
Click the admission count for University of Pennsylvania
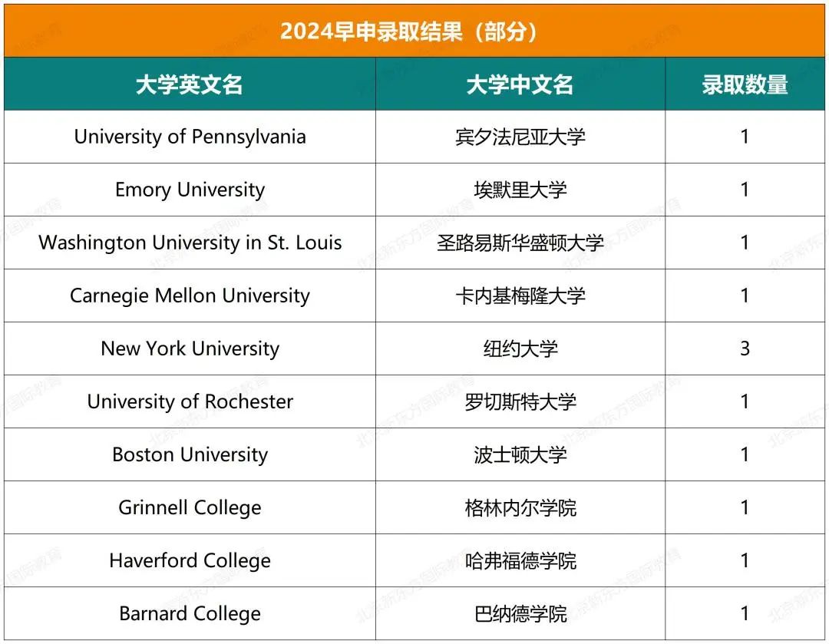745,137
